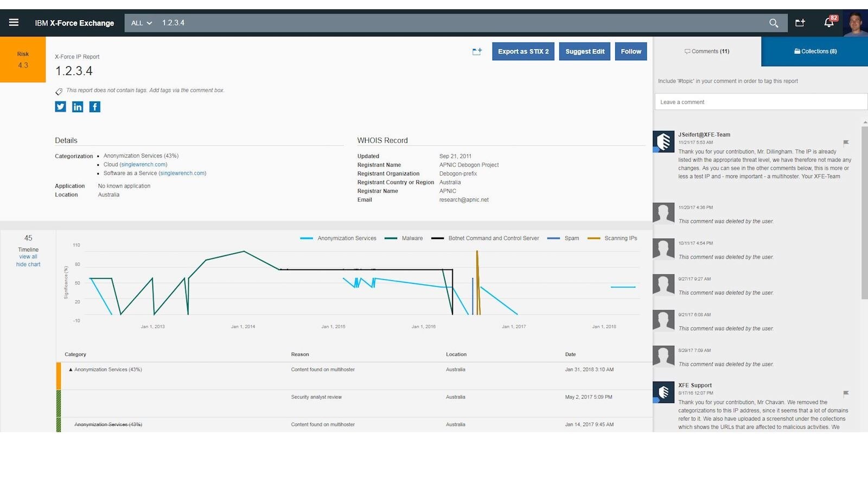Open XFE Support avatar icon
The height and width of the screenshot is (488, 868).
[x=663, y=392]
